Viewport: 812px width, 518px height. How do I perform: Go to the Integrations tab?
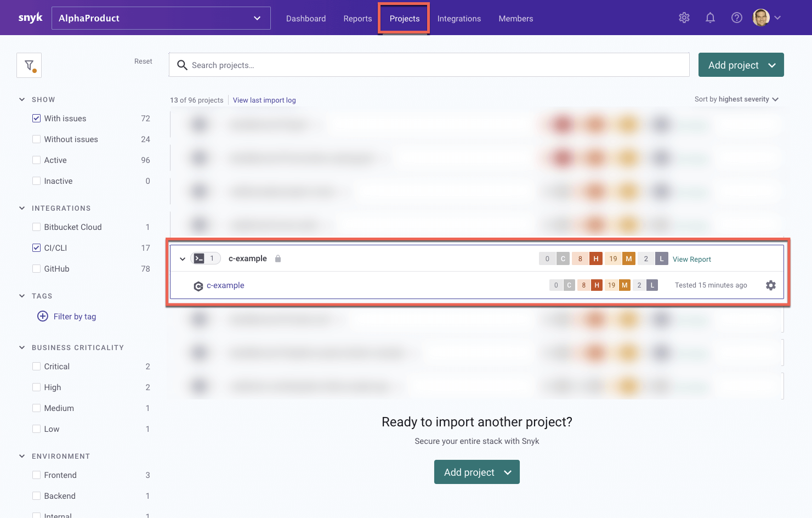coord(459,19)
